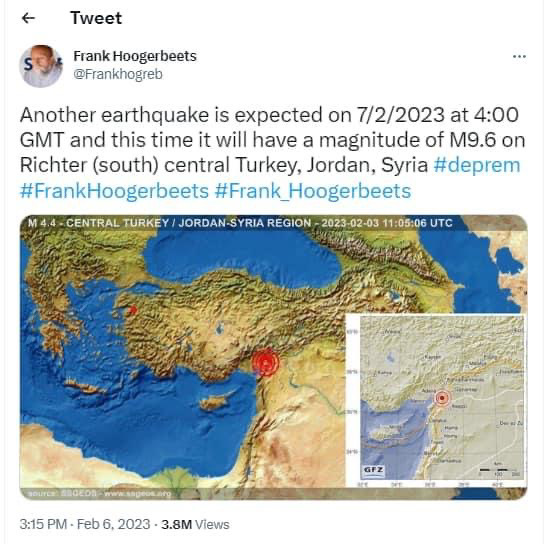546x544 pixels.
Task: Click the Feb 6, 2023 date
Action: (114, 524)
